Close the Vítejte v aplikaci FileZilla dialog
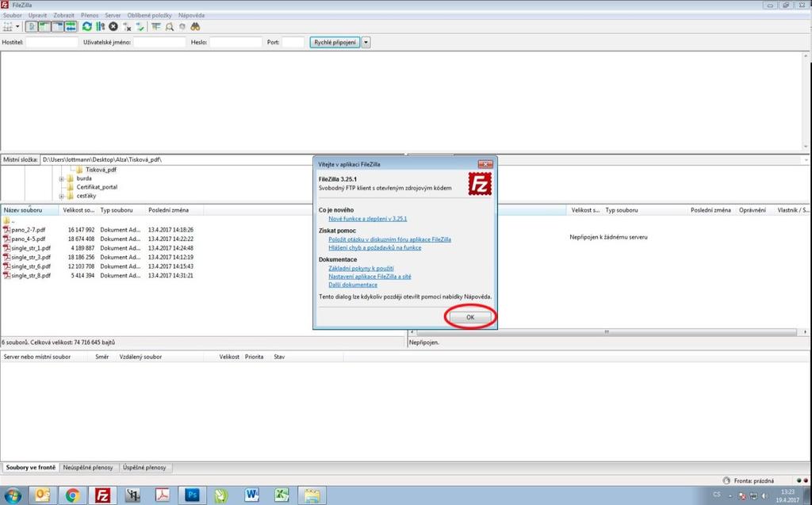This screenshot has height=505, width=812. pos(485,164)
